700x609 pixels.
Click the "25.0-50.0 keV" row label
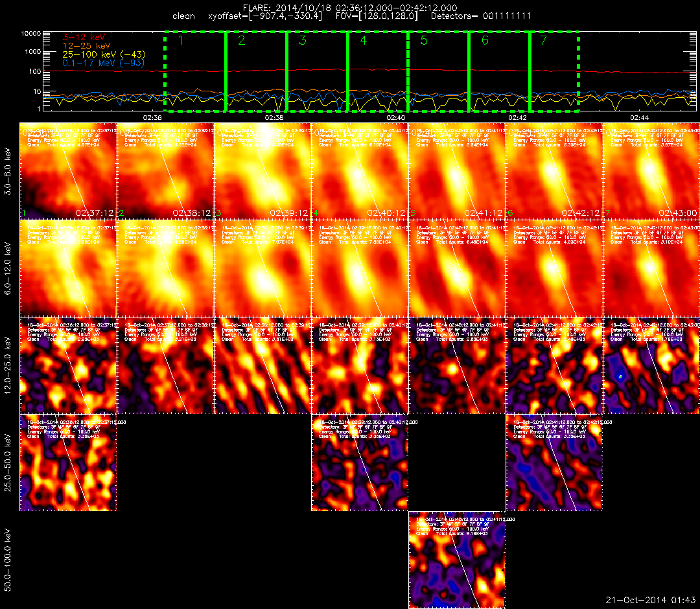pyautogui.click(x=8, y=463)
